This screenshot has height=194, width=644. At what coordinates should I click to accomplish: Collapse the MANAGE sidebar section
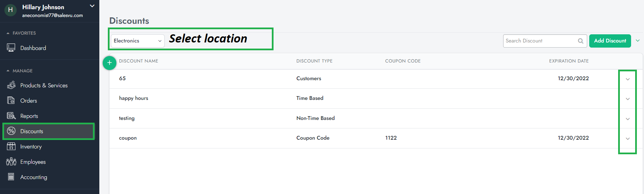coord(8,71)
